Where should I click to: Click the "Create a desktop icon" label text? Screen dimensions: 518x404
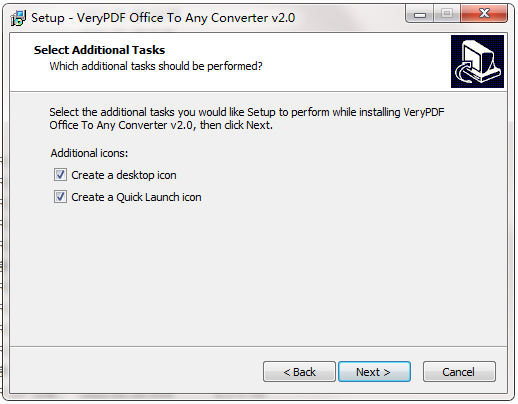click(124, 175)
